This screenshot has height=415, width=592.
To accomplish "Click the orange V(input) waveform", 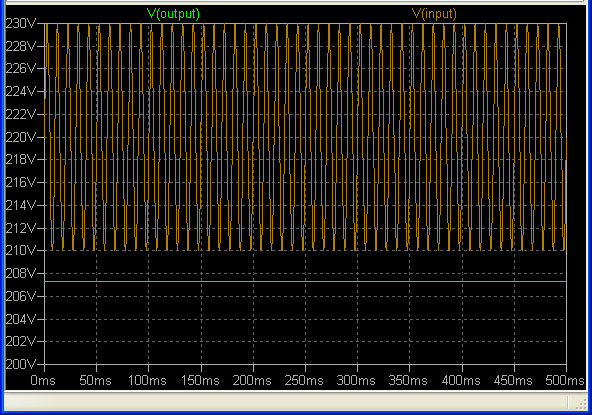I will pyautogui.click(x=305, y=137).
